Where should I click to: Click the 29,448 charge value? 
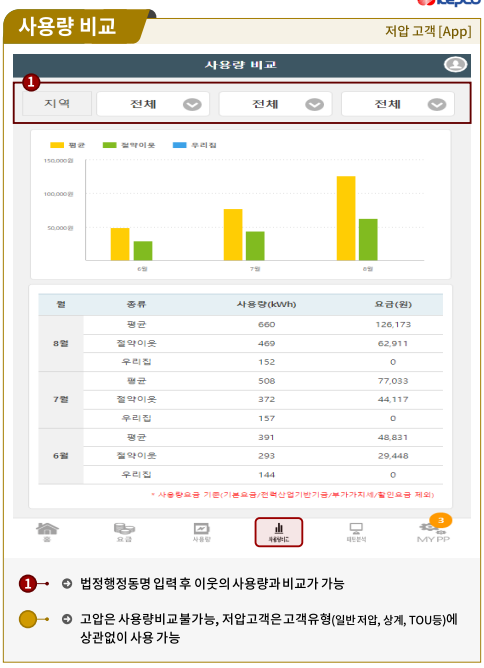(x=393, y=456)
